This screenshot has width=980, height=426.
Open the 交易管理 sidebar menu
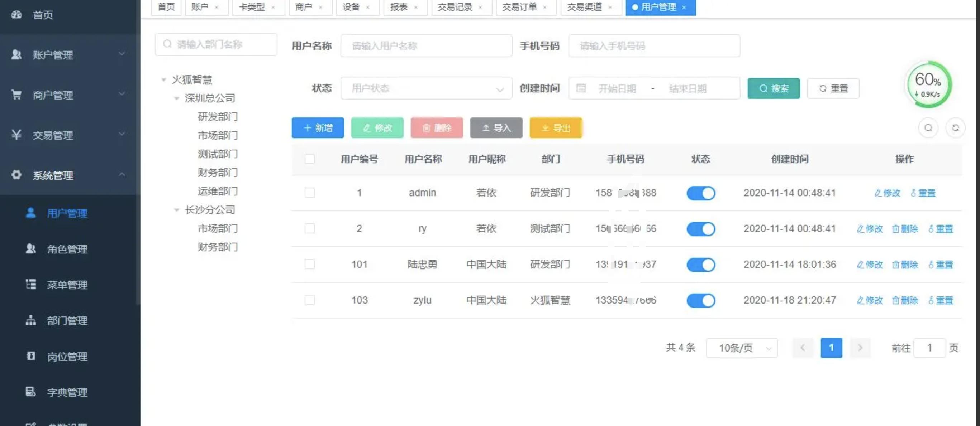pyautogui.click(x=53, y=135)
